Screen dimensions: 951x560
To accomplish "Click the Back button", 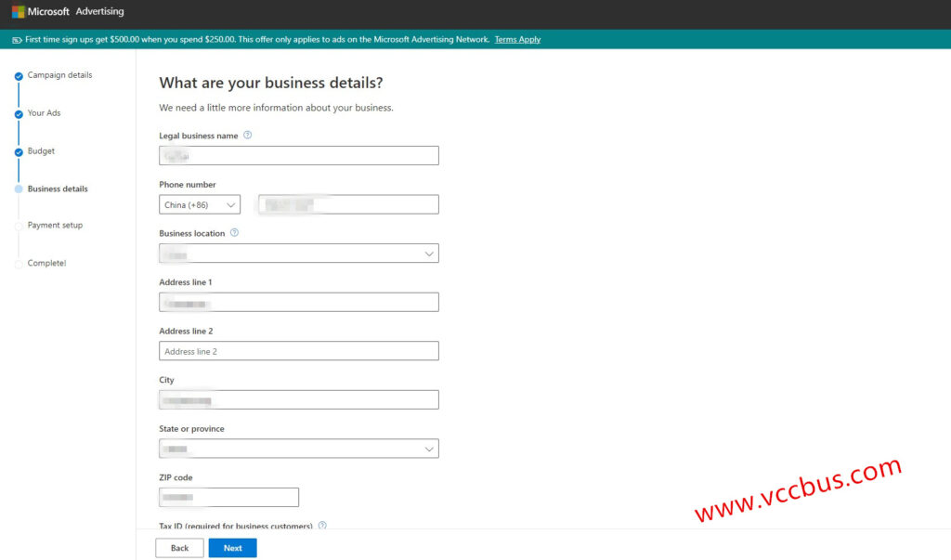I will tap(179, 548).
